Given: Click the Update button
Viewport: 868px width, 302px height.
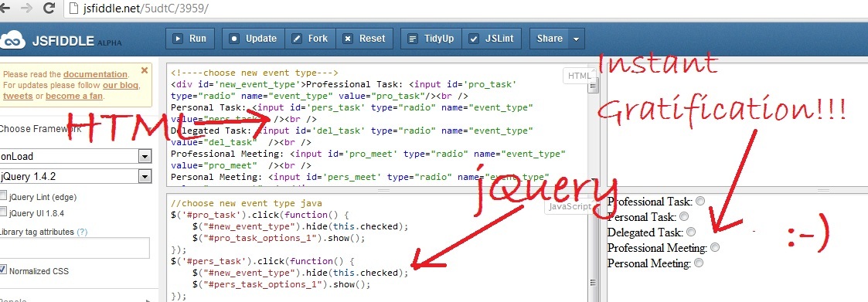Looking at the screenshot, I should tap(253, 39).
